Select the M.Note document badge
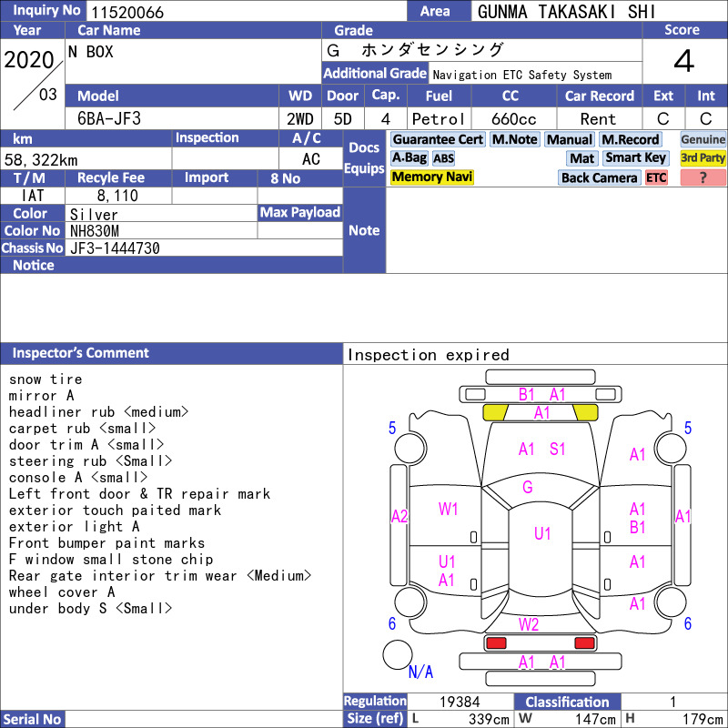Image resolution: width=728 pixels, height=728 pixels. pos(515,139)
